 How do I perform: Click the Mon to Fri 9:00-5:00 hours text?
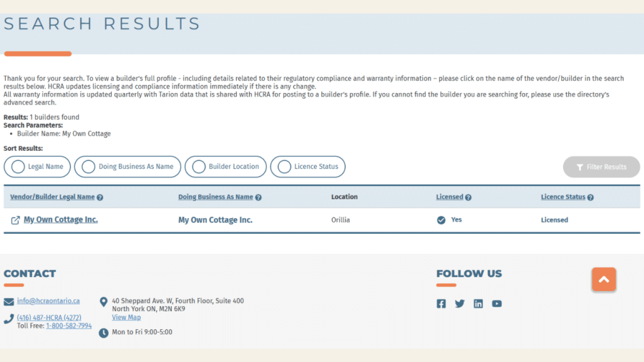[x=142, y=332]
